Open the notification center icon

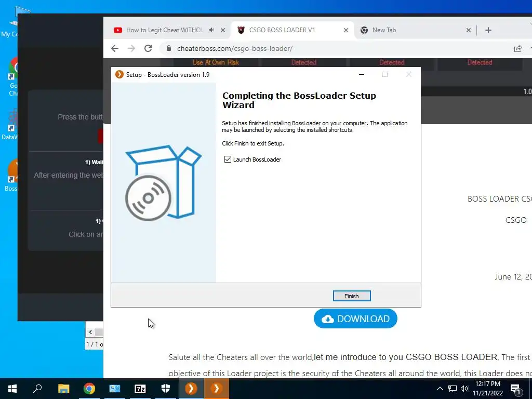516,389
